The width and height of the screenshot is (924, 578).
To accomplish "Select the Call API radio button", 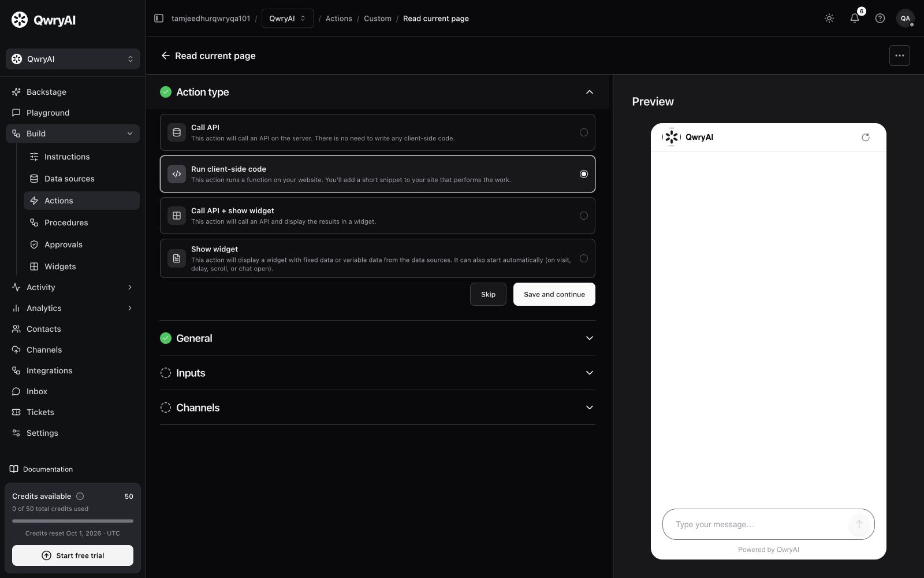I will click(x=584, y=132).
